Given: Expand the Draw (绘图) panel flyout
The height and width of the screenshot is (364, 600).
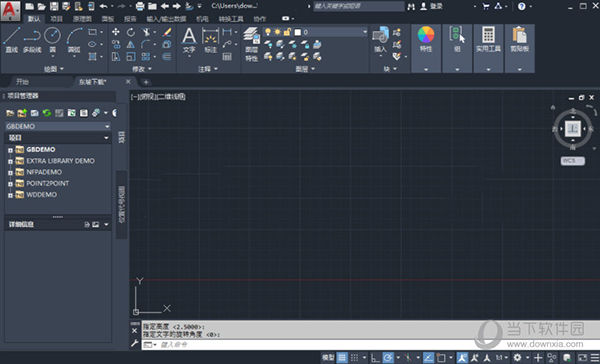Looking at the screenshot, I should [x=54, y=69].
